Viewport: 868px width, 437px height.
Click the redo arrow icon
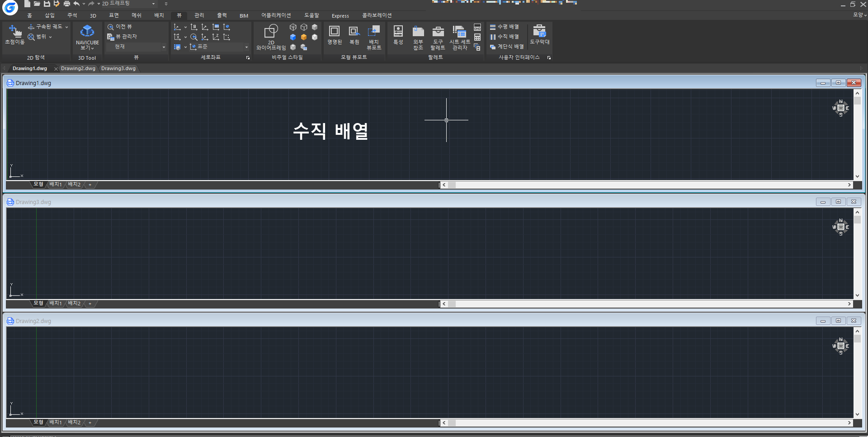click(91, 4)
